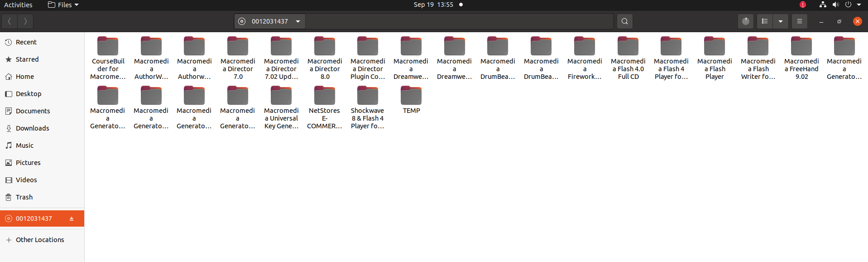The image size is (868, 262).
Task: Maximize the Files window
Action: pyautogui.click(x=839, y=21)
